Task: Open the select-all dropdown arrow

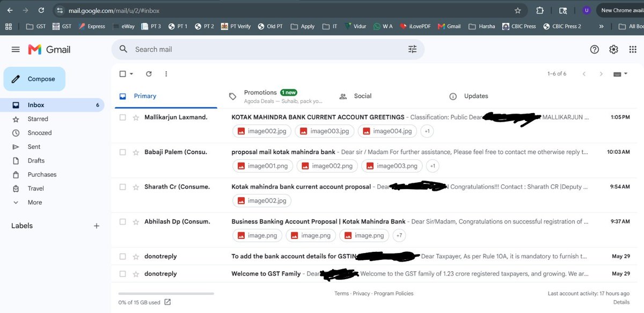Action: click(131, 74)
